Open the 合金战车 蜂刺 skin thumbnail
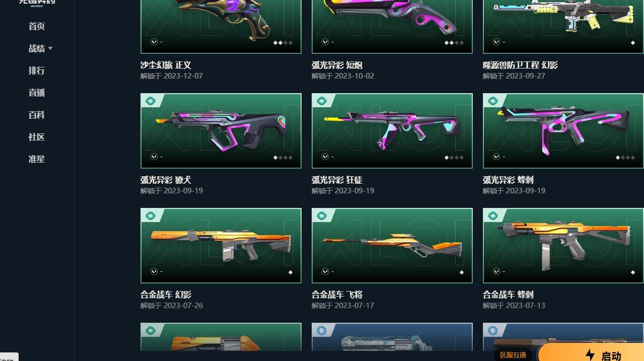The image size is (644, 361). coord(563,246)
